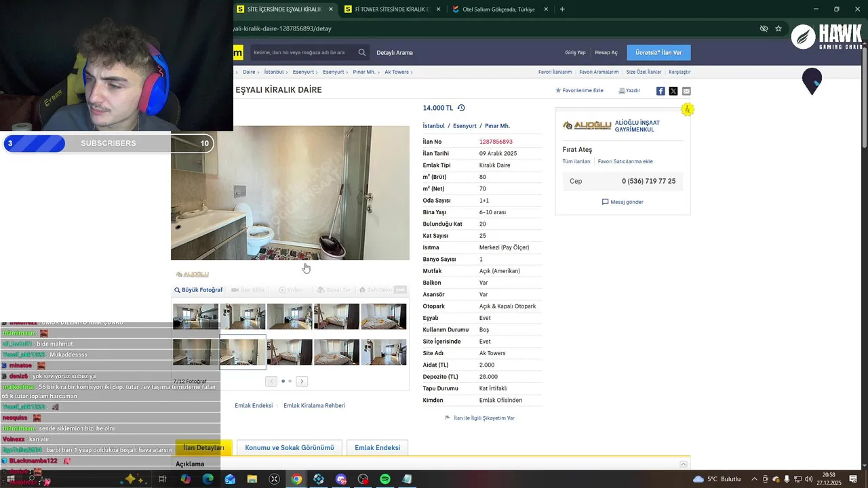
Task: Open Task View on the taskbar
Action: pyautogui.click(x=163, y=479)
